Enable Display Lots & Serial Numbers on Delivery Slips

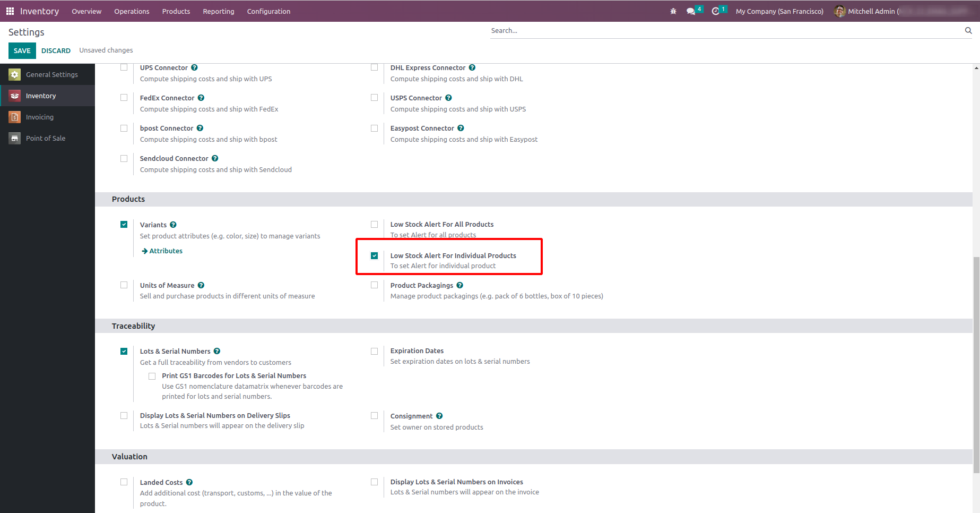[124, 416]
